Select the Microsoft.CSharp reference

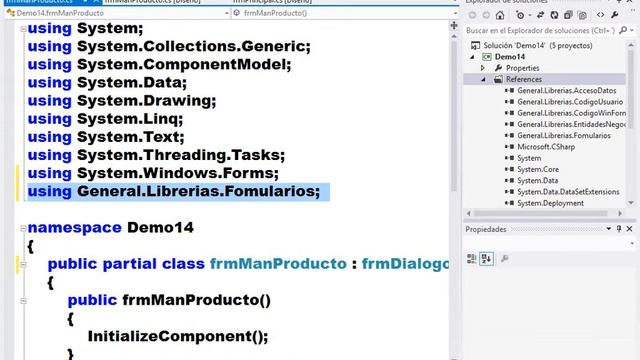point(546,147)
